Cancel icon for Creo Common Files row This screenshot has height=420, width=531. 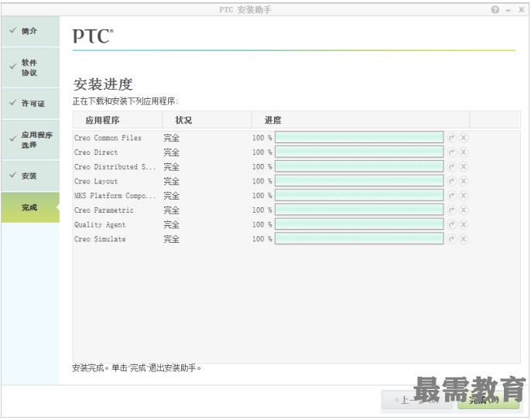point(463,138)
